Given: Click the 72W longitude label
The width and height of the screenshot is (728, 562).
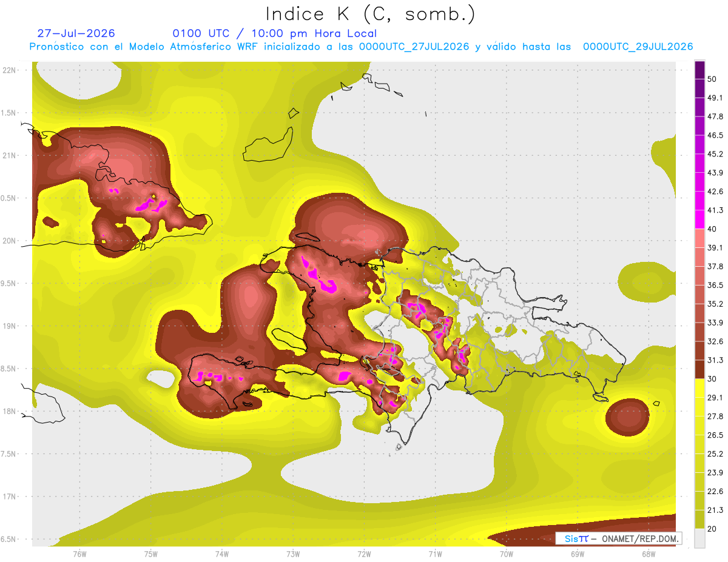Looking at the screenshot, I should tap(364, 554).
